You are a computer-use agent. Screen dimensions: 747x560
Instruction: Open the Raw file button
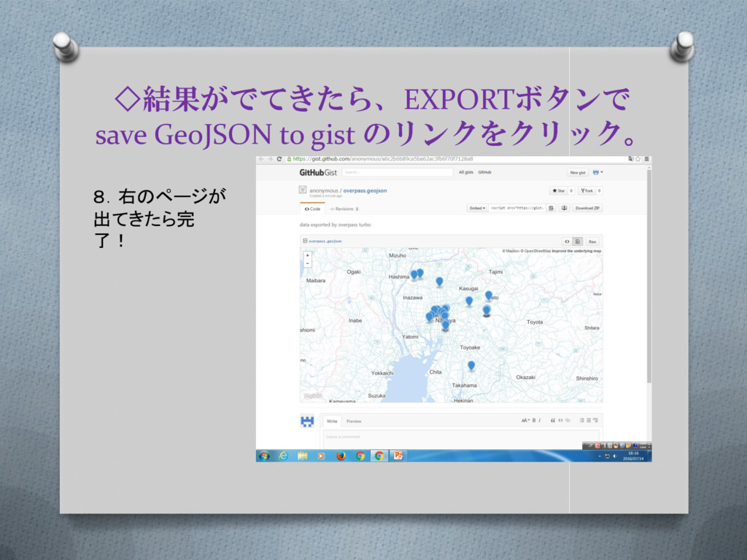coord(592,241)
